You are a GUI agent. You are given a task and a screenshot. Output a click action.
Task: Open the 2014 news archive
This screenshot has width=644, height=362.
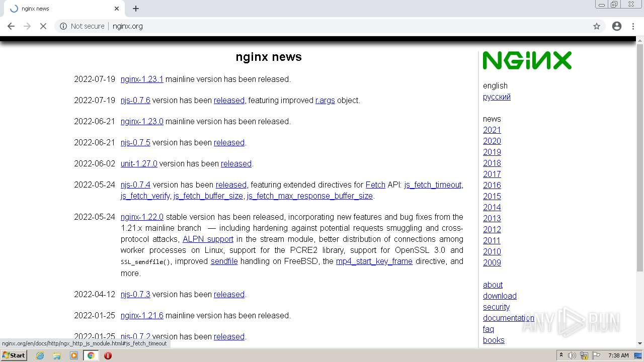click(x=492, y=207)
